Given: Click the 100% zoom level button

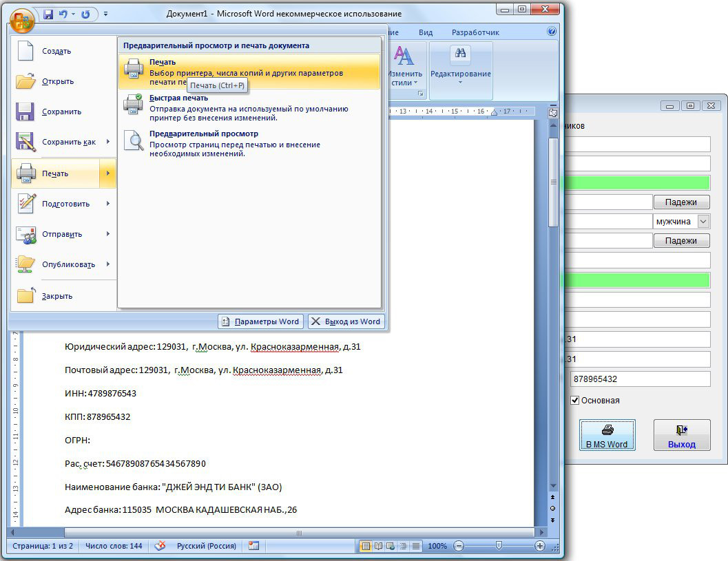Looking at the screenshot, I should (437, 546).
